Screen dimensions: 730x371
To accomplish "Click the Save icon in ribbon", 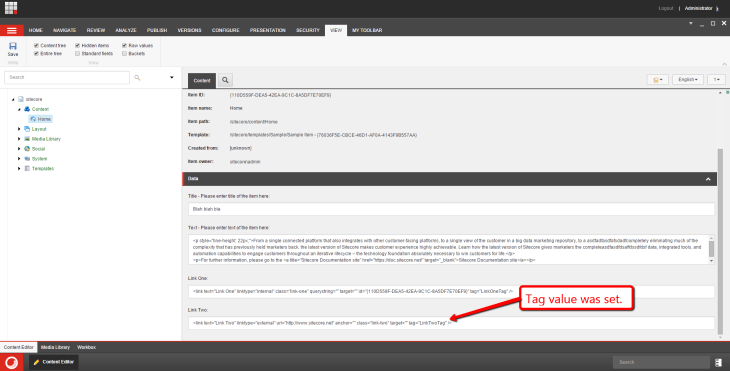I will click(x=13, y=48).
